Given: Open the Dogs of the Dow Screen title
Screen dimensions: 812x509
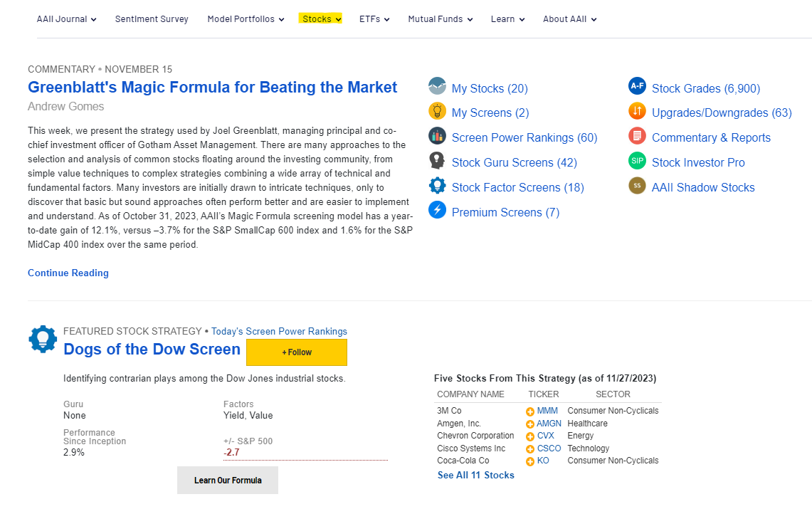Looking at the screenshot, I should tap(152, 349).
